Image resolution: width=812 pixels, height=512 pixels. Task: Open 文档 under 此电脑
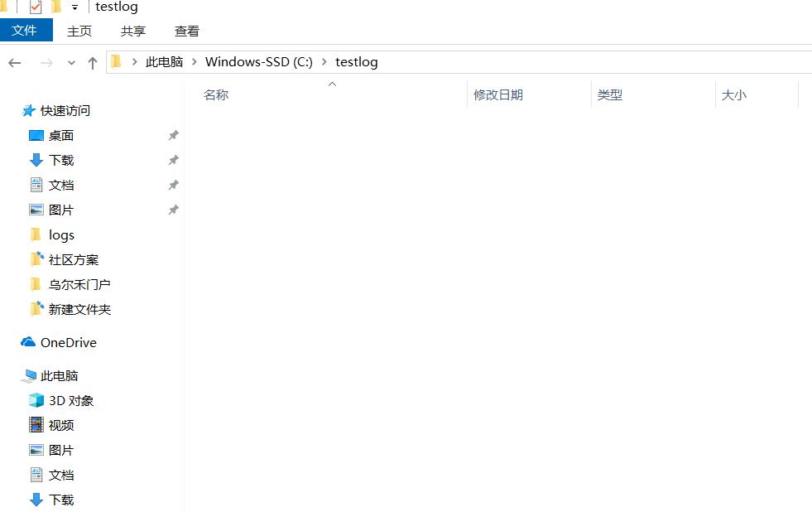pos(61,476)
